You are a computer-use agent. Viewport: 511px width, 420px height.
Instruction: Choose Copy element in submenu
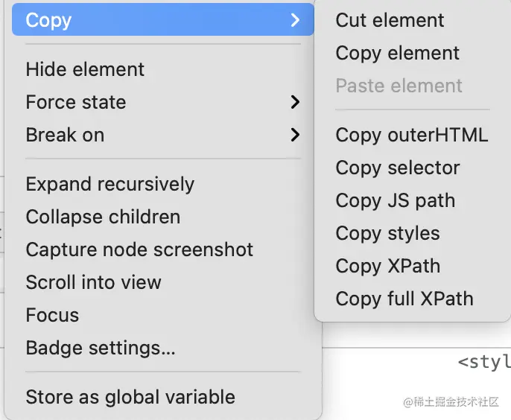point(397,53)
